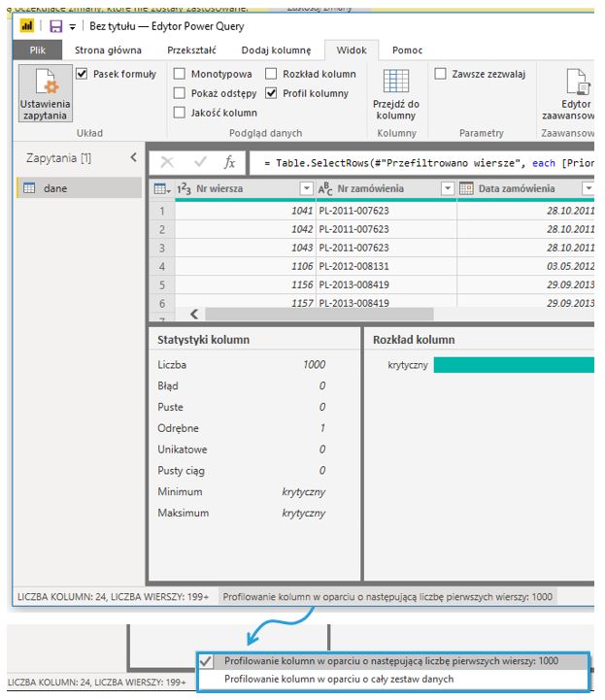The height and width of the screenshot is (700, 605).
Task: Collapse the Zapytania panel with the chevron
Action: click(133, 157)
